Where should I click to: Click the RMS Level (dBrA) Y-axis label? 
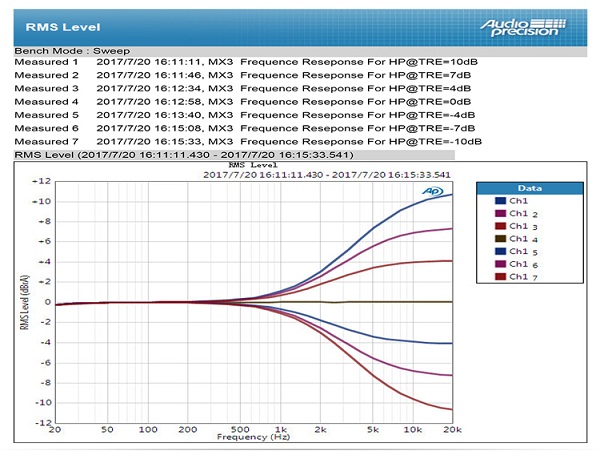coord(24,302)
